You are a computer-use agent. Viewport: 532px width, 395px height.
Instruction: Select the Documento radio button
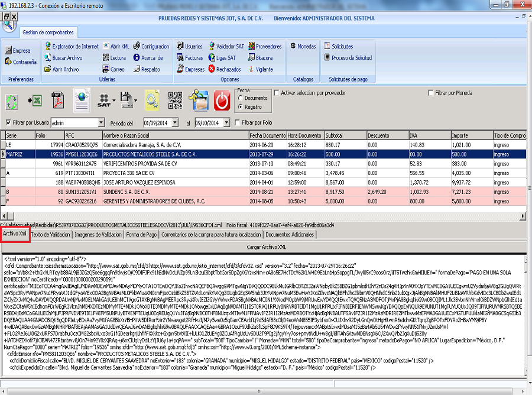pos(240,98)
